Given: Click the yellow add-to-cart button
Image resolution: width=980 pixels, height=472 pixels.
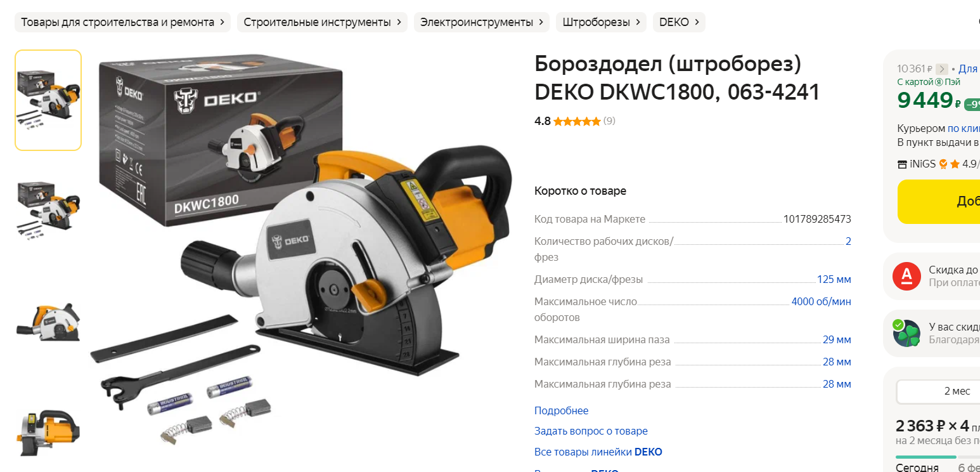Looking at the screenshot, I should (x=939, y=202).
